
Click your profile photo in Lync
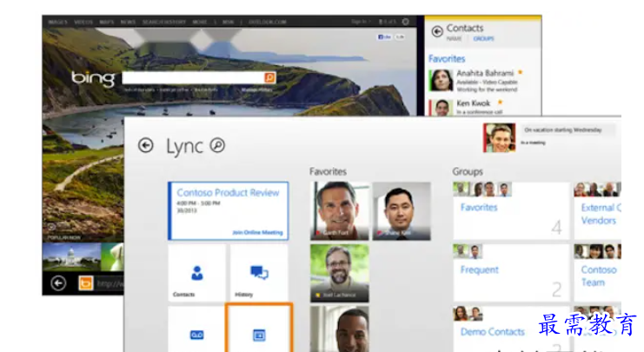pyautogui.click(x=500, y=138)
